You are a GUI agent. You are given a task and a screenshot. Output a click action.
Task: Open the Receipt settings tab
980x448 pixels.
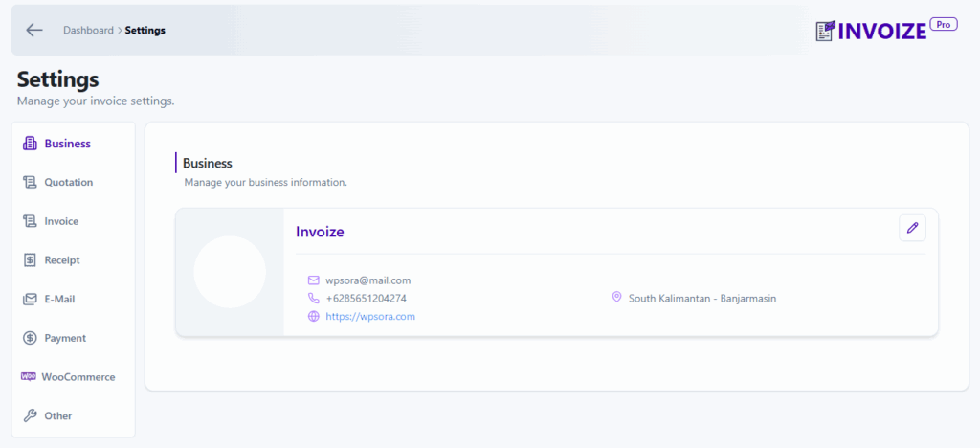coord(73,260)
